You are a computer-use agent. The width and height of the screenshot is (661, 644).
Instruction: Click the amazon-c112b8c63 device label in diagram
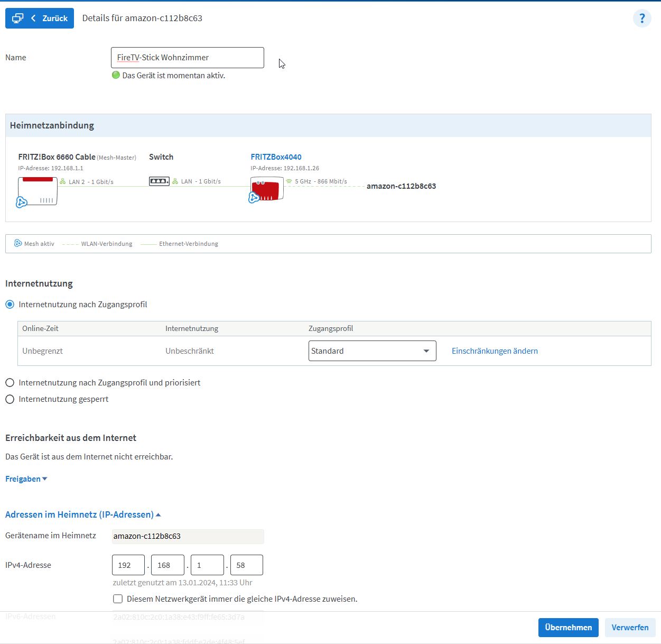click(401, 186)
